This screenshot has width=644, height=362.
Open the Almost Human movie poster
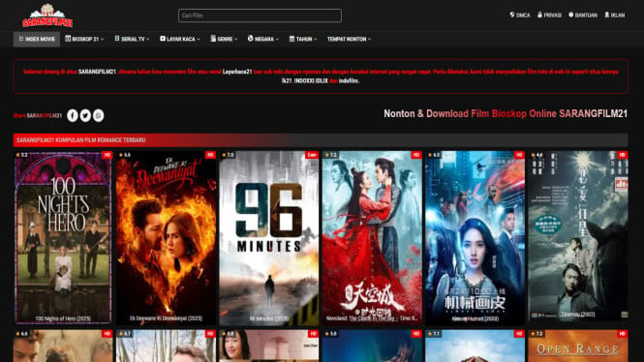(x=475, y=238)
